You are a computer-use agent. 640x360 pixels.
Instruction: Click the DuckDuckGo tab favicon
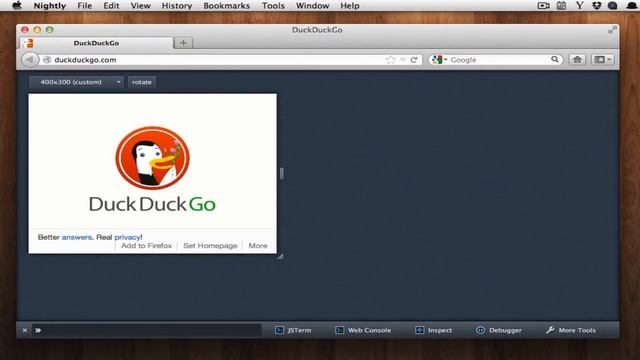tap(28, 43)
